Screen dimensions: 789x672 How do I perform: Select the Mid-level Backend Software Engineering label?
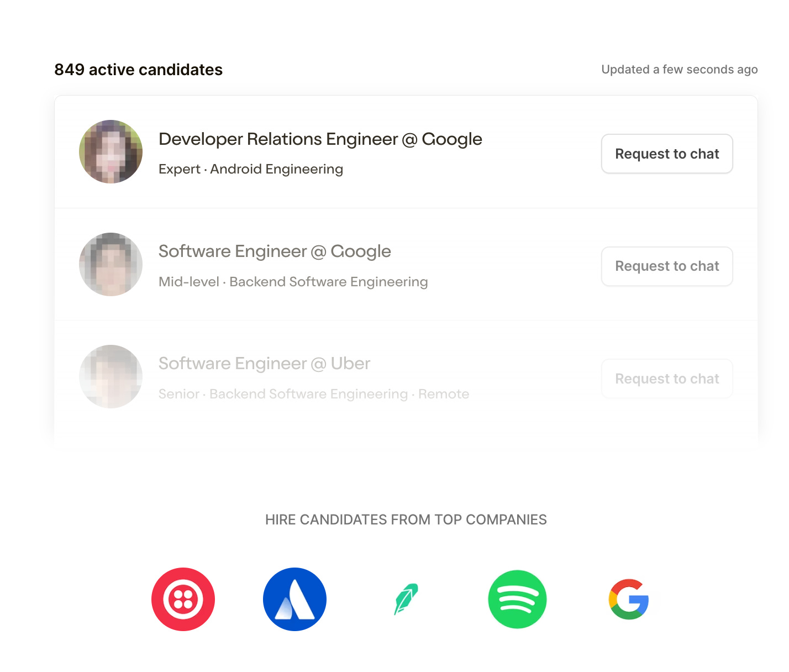(293, 282)
